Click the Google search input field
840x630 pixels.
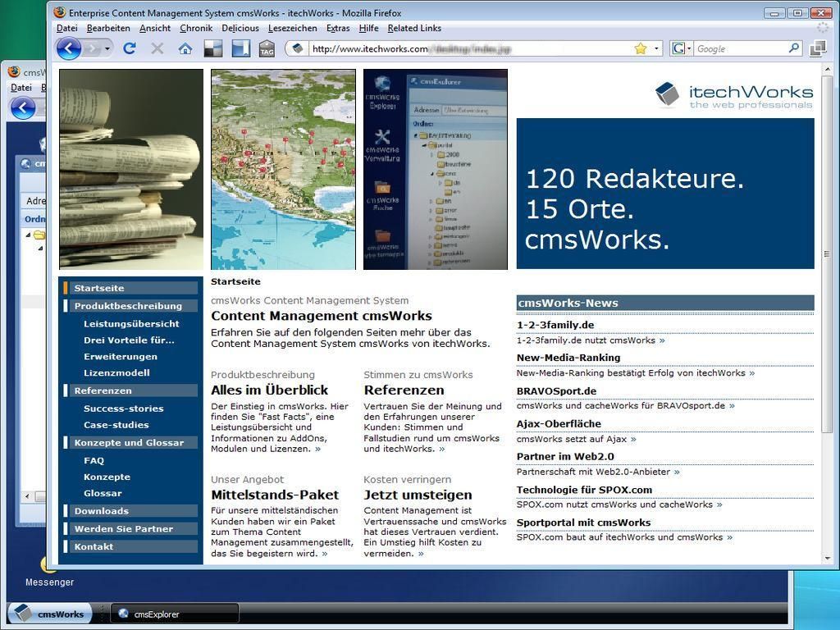741,48
